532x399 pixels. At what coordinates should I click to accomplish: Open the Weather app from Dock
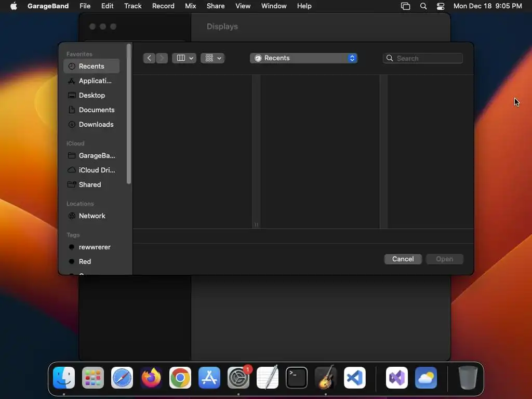(x=426, y=378)
